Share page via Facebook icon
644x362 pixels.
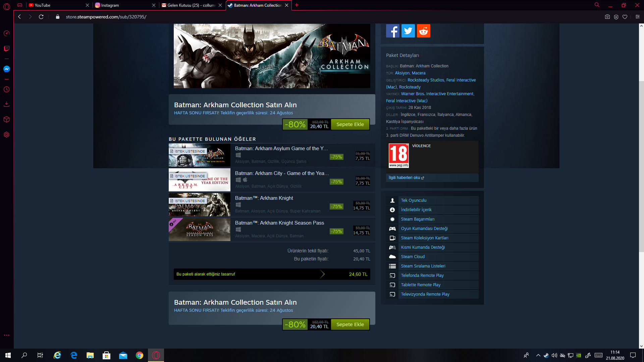(x=392, y=31)
